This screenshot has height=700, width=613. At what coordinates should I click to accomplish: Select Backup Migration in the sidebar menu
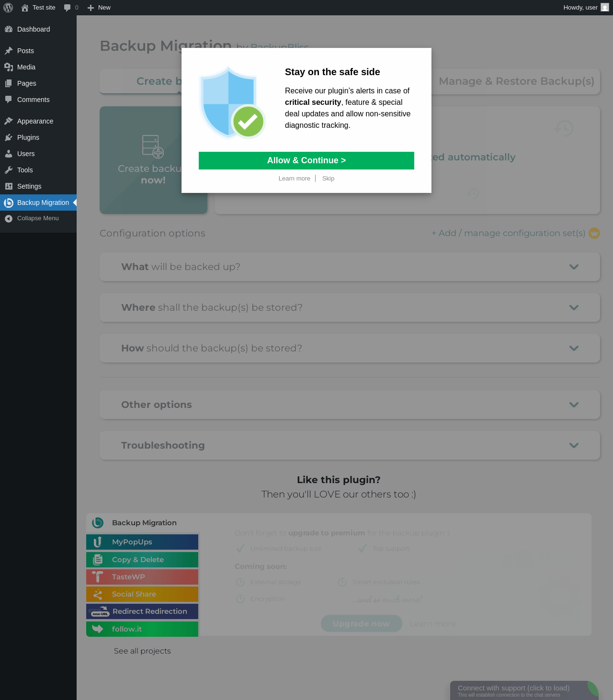[x=38, y=203]
